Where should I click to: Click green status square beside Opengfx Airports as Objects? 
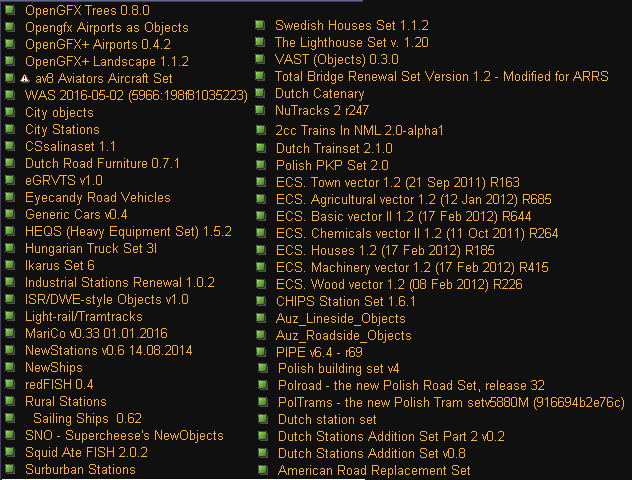coord(10,27)
